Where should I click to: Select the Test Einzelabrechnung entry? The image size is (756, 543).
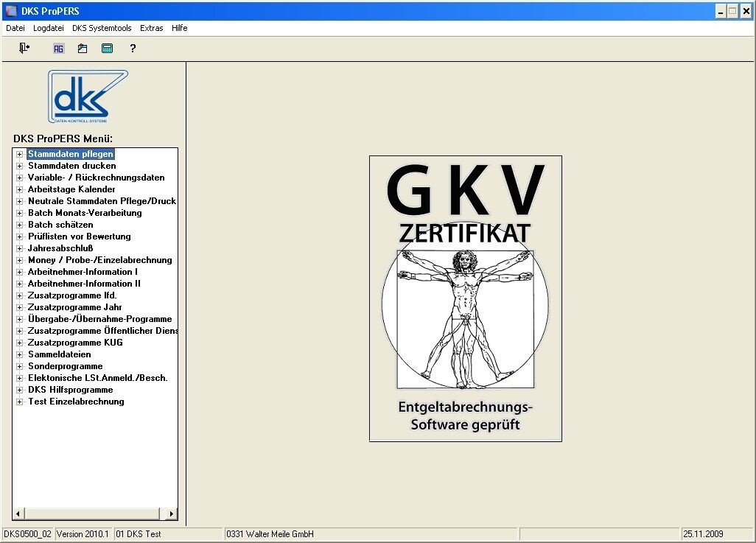[x=76, y=402]
